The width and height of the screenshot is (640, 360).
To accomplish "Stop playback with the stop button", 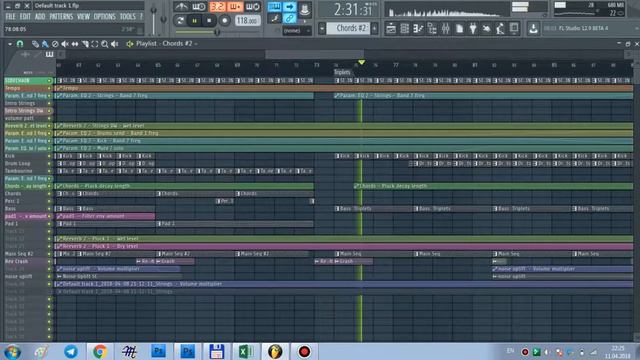I will pos(209,20).
